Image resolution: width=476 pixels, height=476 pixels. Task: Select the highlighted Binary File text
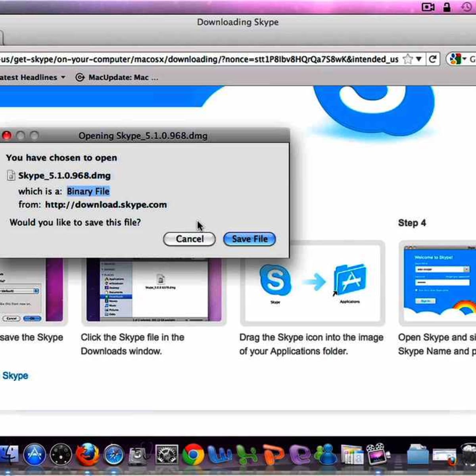point(88,191)
